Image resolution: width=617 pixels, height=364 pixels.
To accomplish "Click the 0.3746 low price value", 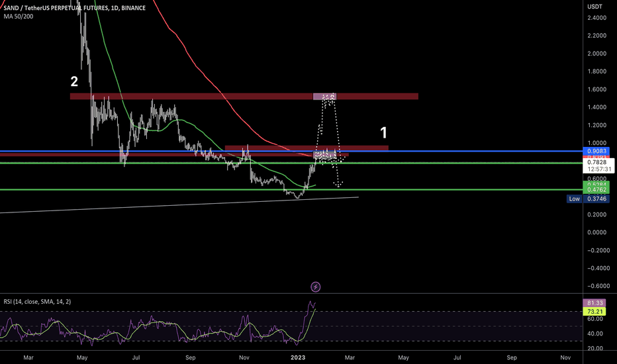I will click(x=596, y=199).
